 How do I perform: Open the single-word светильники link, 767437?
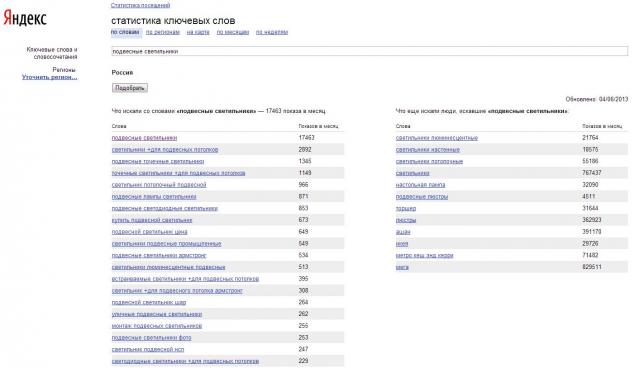(412, 173)
